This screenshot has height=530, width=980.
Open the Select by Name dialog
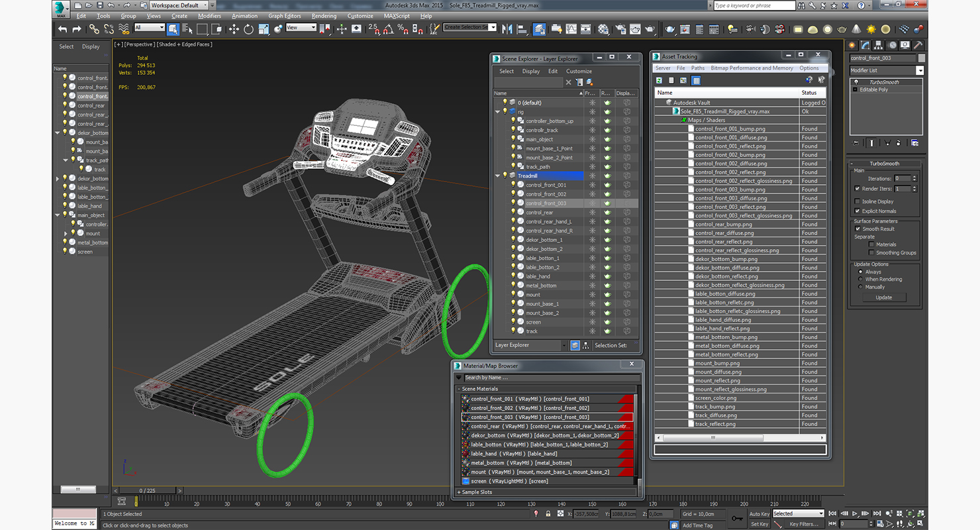pyautogui.click(x=187, y=29)
